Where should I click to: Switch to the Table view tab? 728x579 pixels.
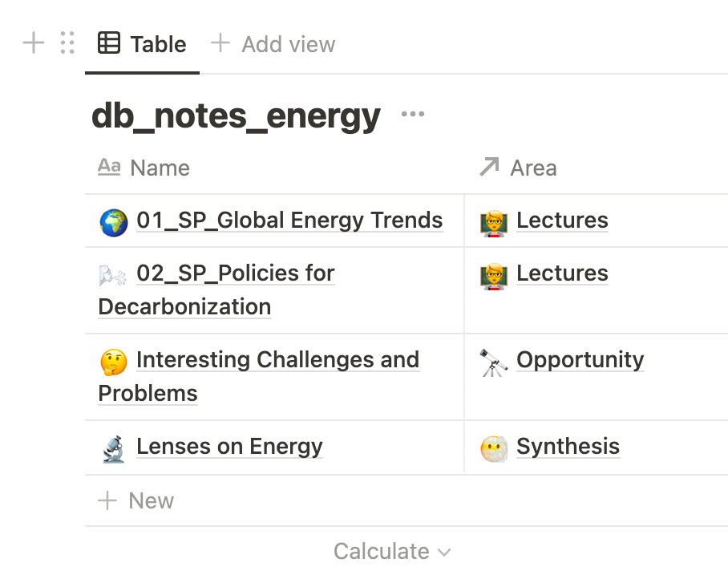pyautogui.click(x=143, y=44)
